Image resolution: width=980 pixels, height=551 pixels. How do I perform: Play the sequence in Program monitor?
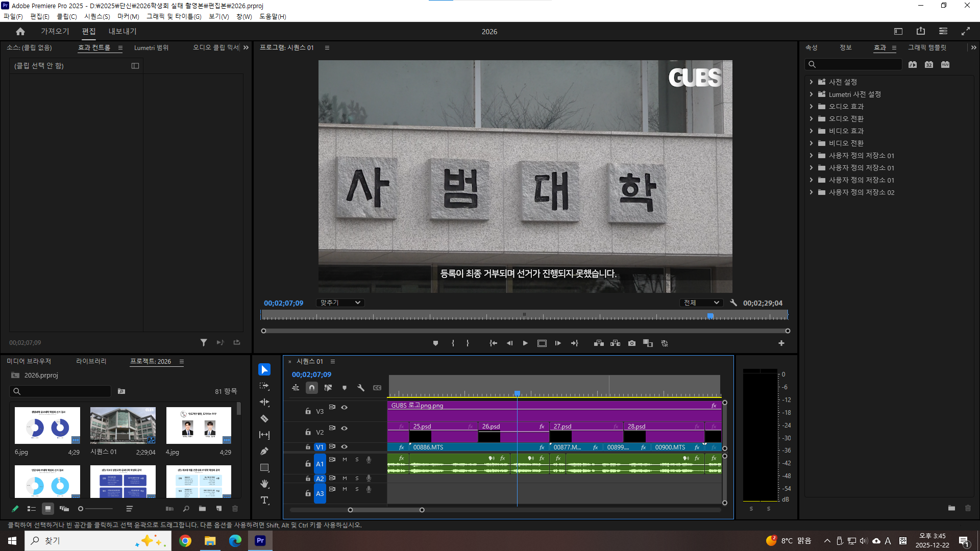pos(525,343)
